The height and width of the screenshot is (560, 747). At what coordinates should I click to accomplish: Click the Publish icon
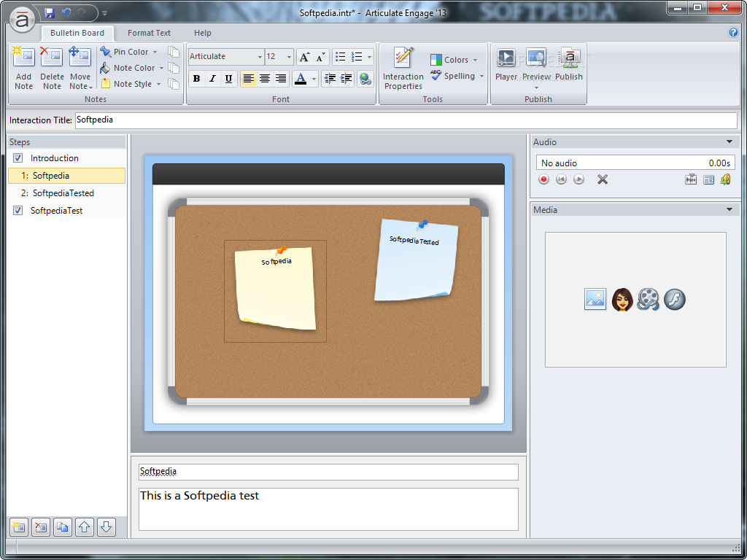click(569, 64)
